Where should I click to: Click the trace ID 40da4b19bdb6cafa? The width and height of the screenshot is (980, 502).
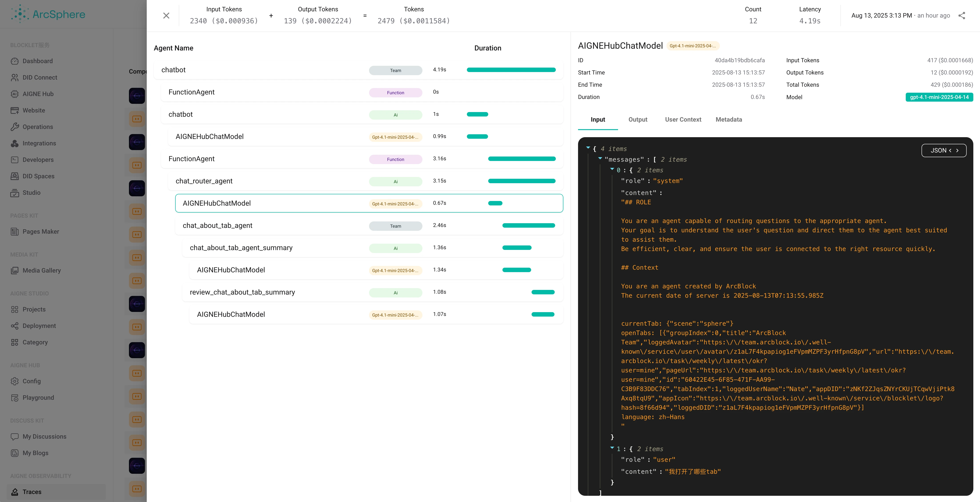click(x=739, y=60)
